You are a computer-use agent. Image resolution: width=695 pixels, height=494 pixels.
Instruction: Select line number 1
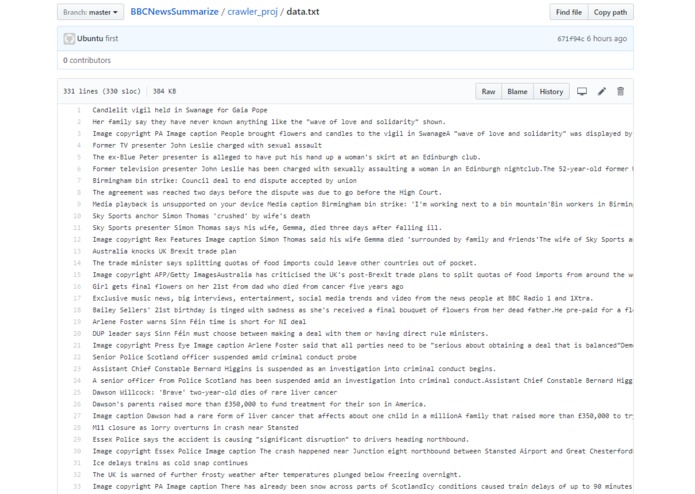pyautogui.click(x=78, y=110)
